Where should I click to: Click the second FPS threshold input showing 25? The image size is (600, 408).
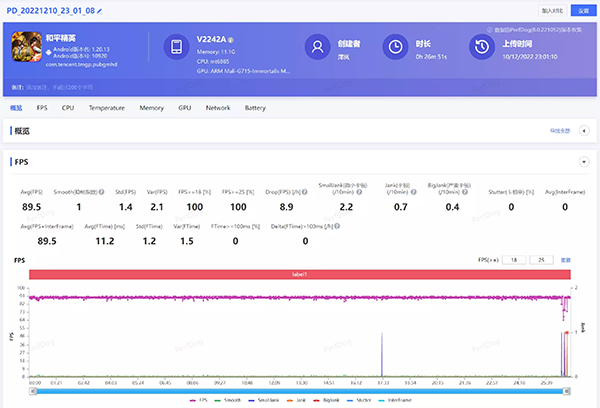click(542, 259)
